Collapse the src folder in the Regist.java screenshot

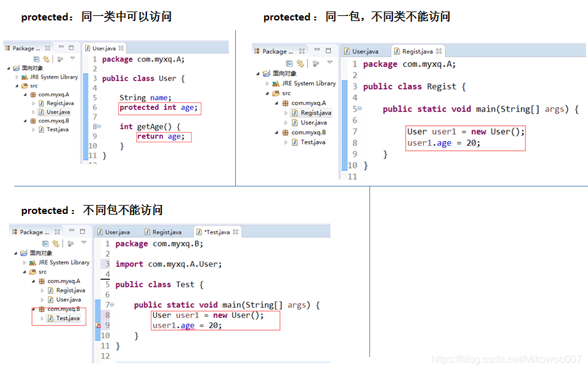point(267,93)
